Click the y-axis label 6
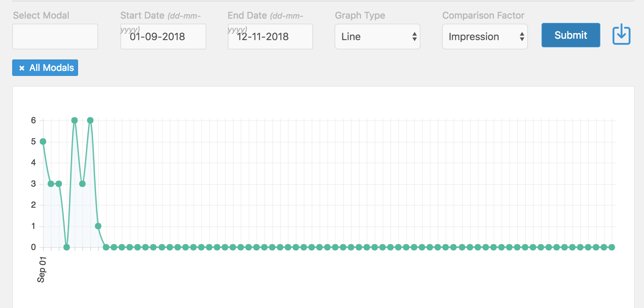Viewport: 644px width, 308px height. 33,120
